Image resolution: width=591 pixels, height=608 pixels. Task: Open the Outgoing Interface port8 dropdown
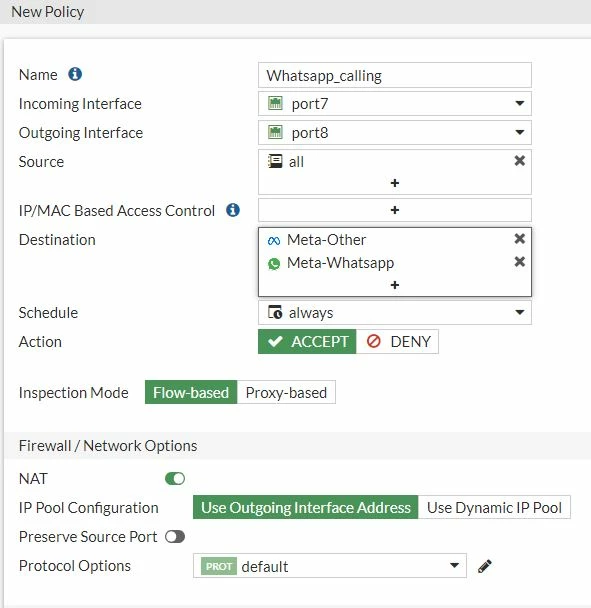point(394,133)
